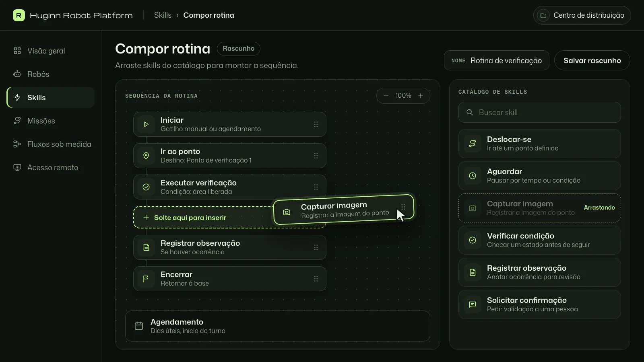Select Skills in the sidebar
Viewport: 644px width, 362px height.
coord(51,97)
